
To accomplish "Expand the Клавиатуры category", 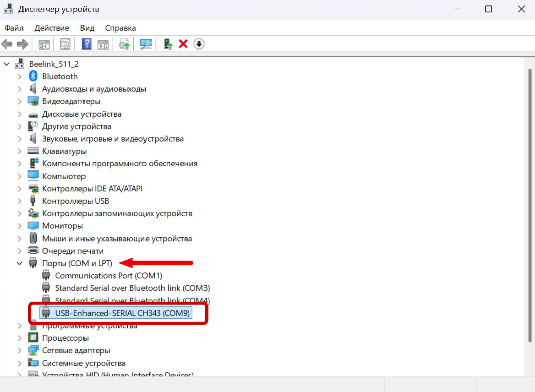I will pyautogui.click(x=20, y=151).
